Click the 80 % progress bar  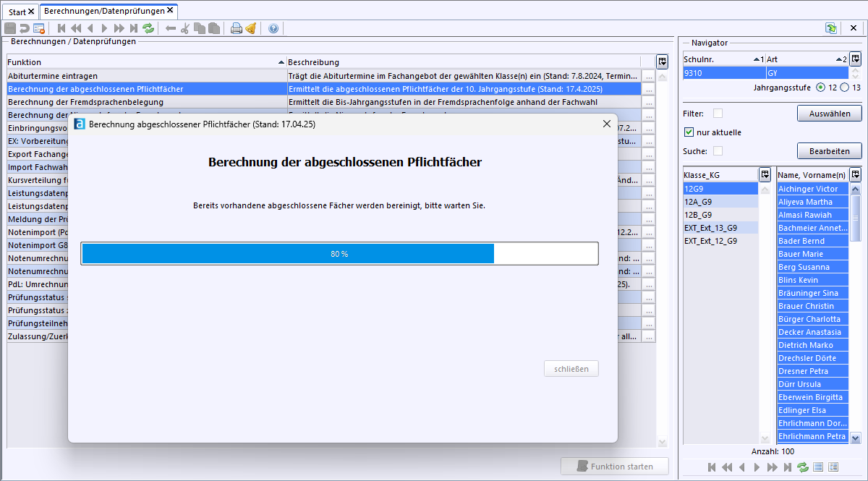[x=339, y=254]
